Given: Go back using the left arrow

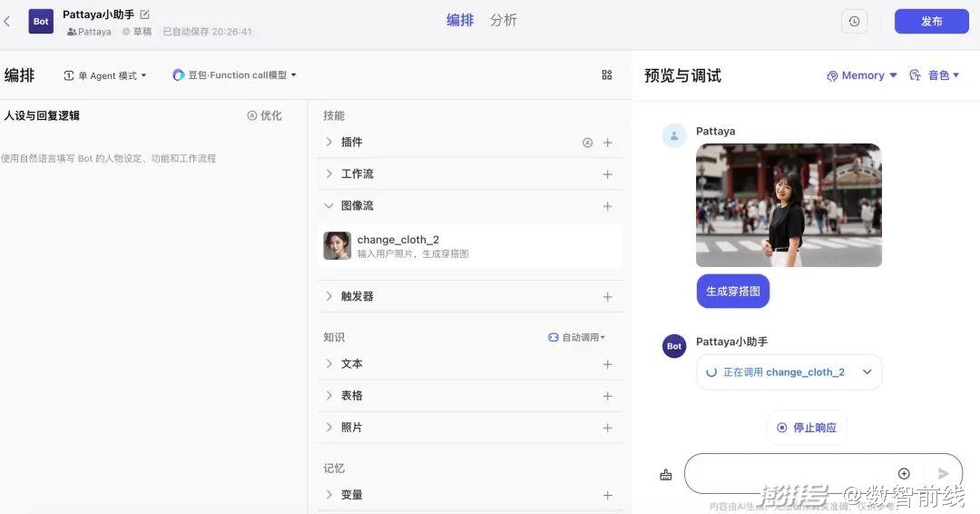Looking at the screenshot, I should tap(7, 21).
